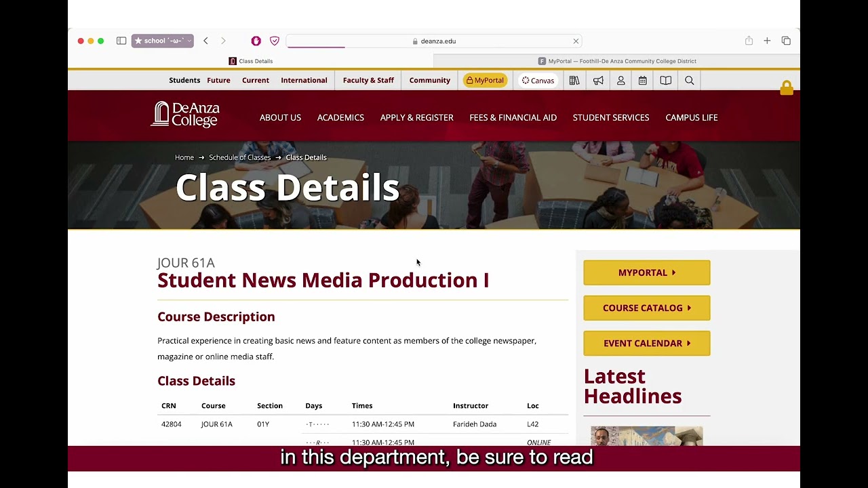Open the STUDENT SERVICES menu
Viewport: 868px width, 488px height.
(x=611, y=117)
